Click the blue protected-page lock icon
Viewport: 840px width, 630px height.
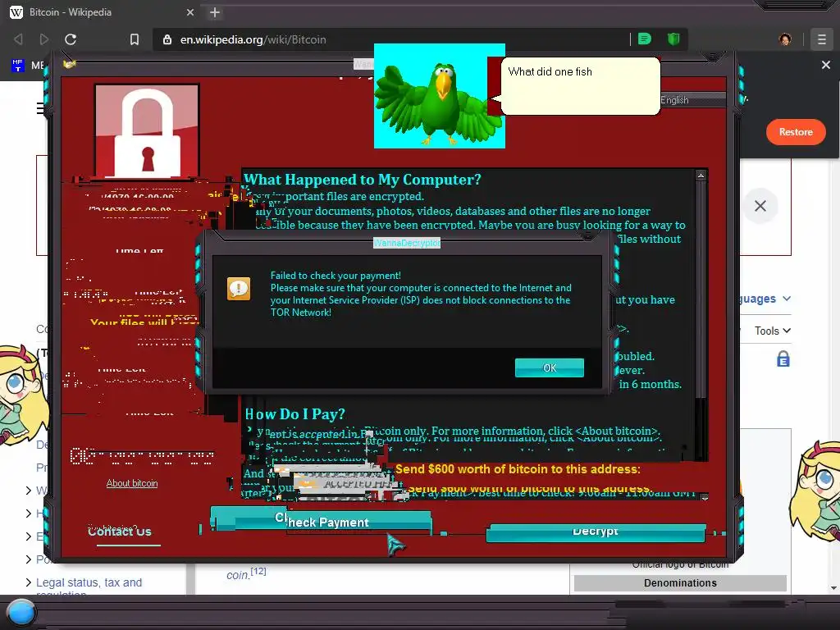coord(783,359)
